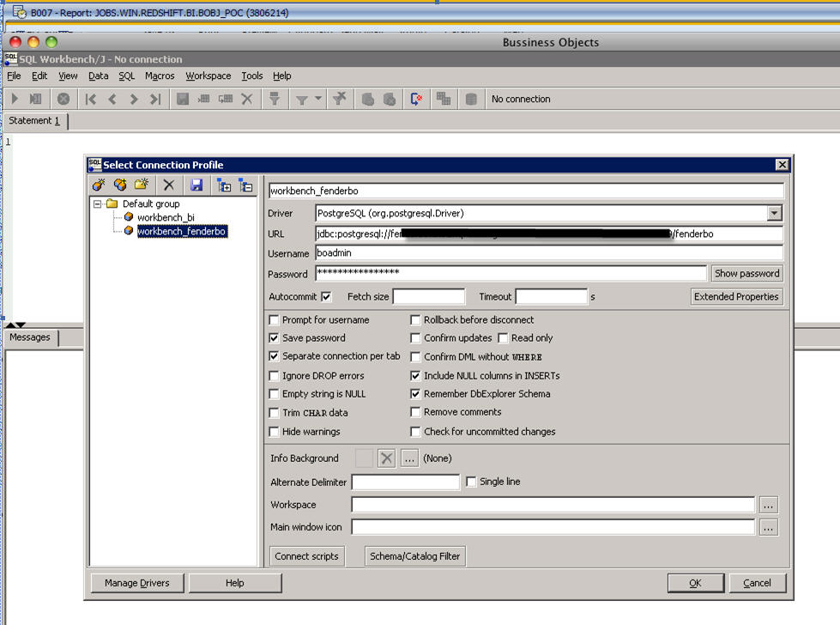
Task: Open the Driver dropdown list
Action: click(774, 213)
